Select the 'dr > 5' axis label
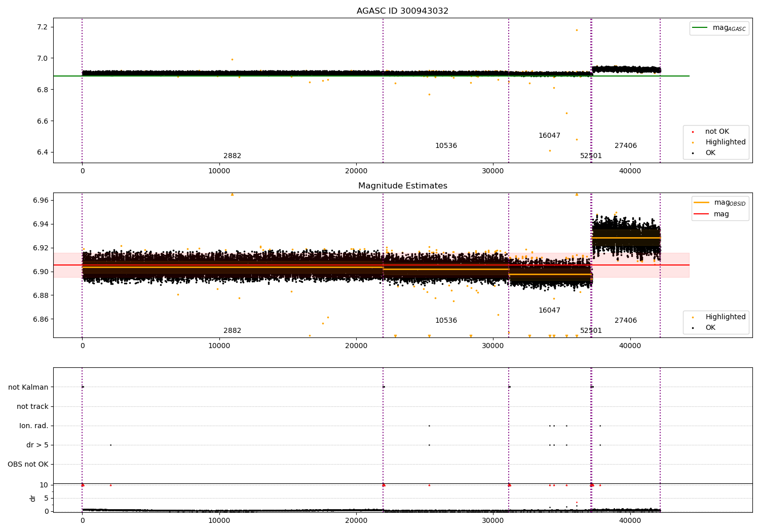The image size is (760, 532). pos(37,445)
